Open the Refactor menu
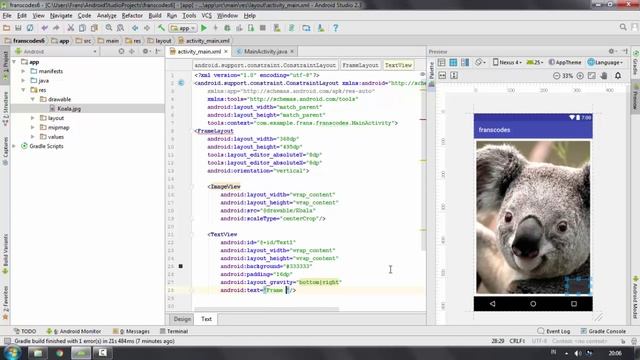This screenshot has width=640, height=360. click(132, 16)
